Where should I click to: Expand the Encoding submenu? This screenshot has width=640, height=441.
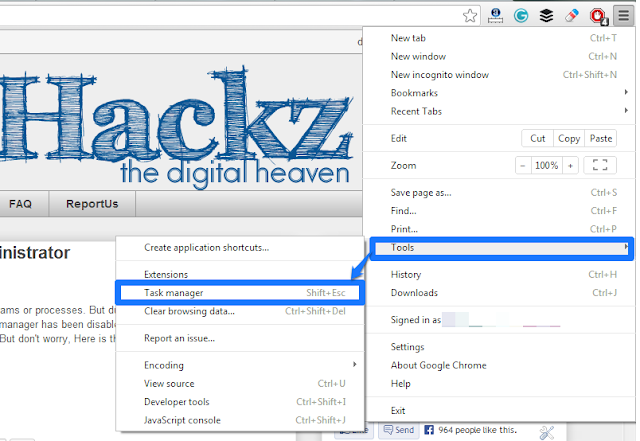pos(240,365)
